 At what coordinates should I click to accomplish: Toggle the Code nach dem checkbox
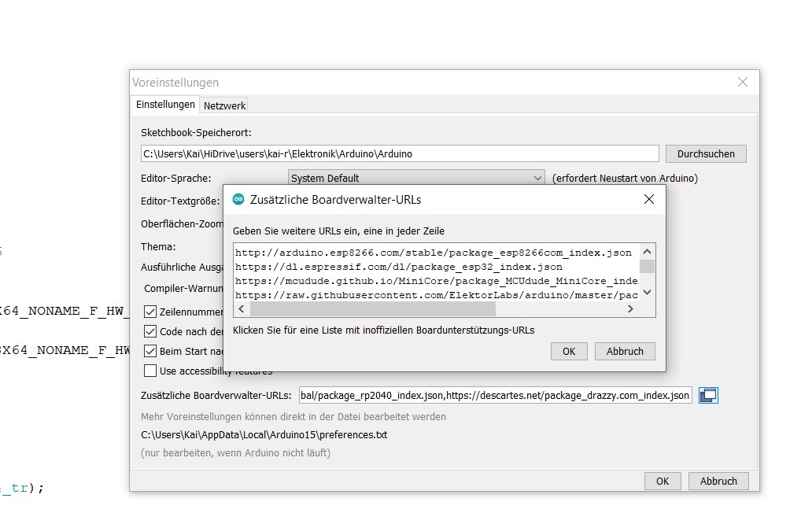(150, 331)
